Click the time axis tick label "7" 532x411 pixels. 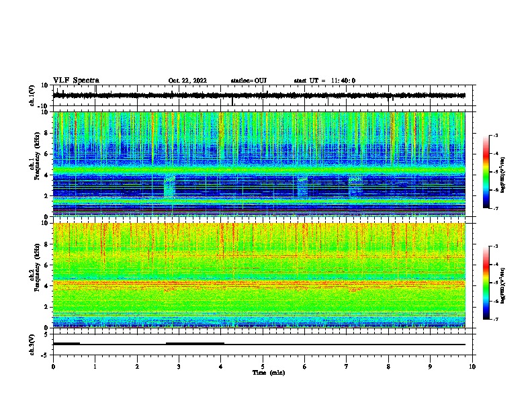coord(347,367)
